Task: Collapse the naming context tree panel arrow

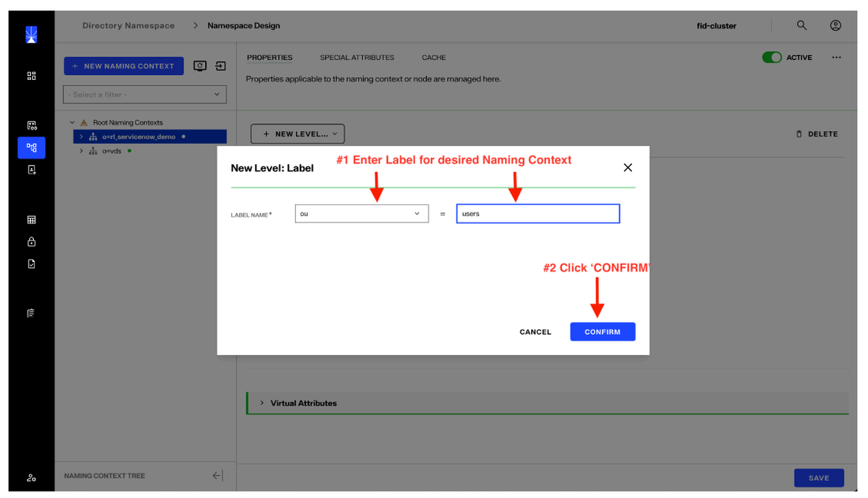Action: [218, 475]
